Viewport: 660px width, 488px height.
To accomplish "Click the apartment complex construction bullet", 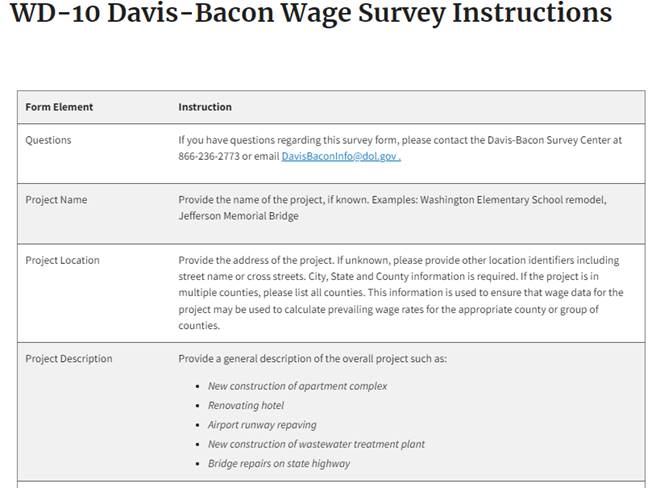I will click(297, 386).
